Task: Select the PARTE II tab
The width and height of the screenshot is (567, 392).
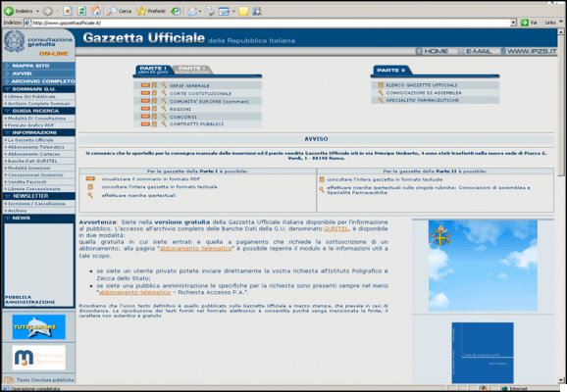Action: point(391,71)
